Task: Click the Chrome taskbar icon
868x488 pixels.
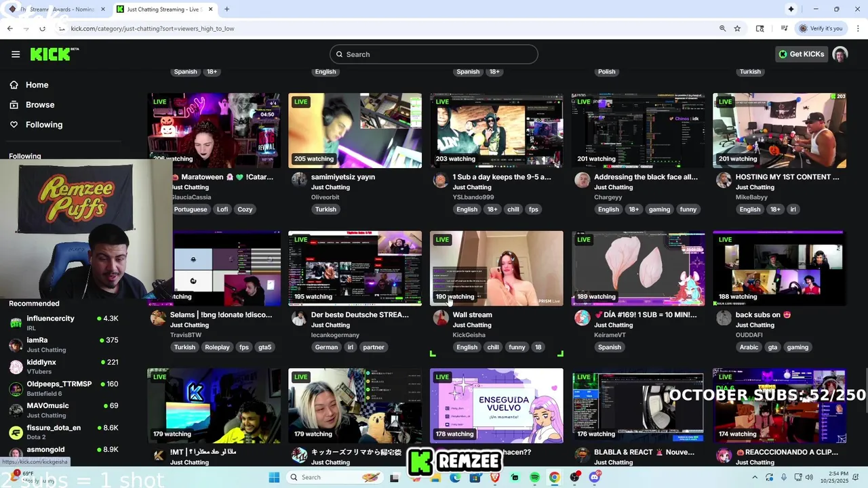Action: (555, 477)
